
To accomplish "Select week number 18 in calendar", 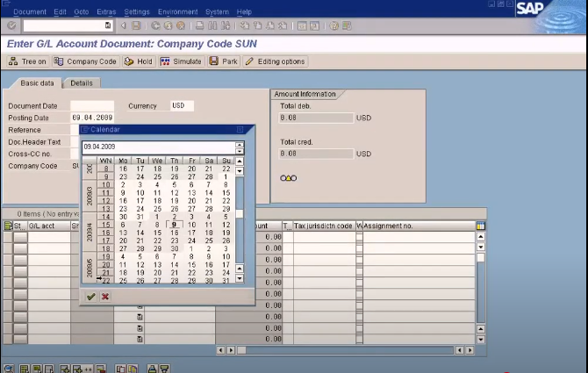I will click(105, 248).
